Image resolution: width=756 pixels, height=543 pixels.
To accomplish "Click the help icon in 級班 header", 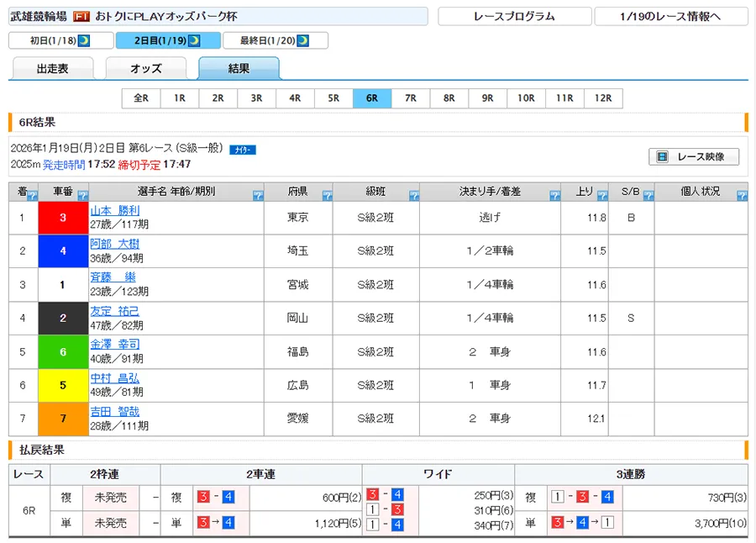I will click(x=413, y=196).
